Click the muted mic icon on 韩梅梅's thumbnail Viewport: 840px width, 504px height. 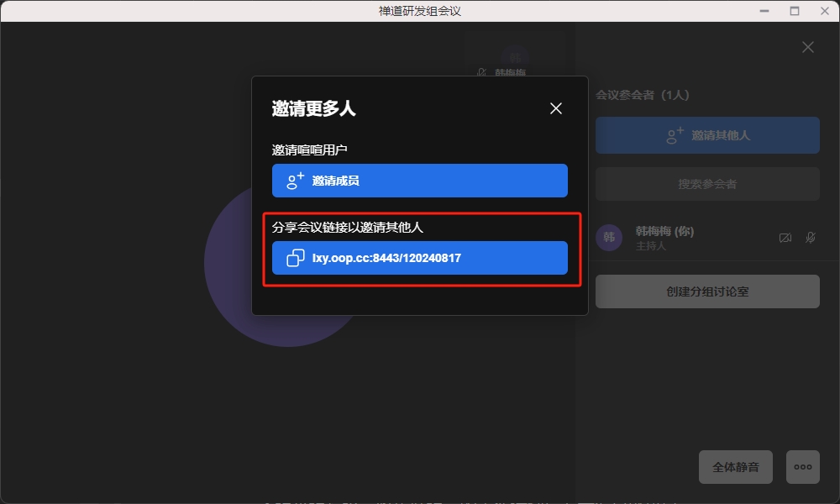click(x=481, y=73)
